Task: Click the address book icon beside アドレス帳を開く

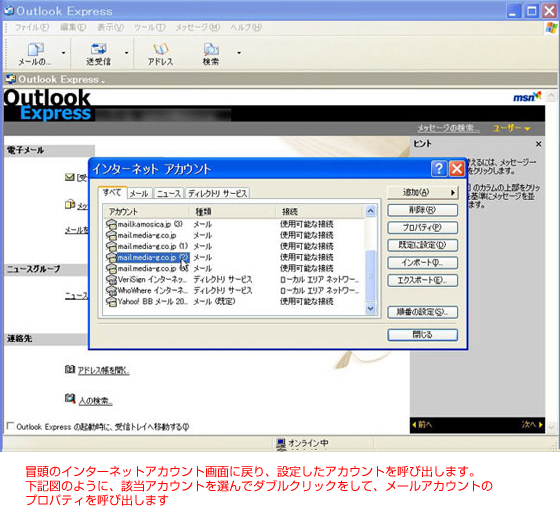Action: pyautogui.click(x=70, y=369)
